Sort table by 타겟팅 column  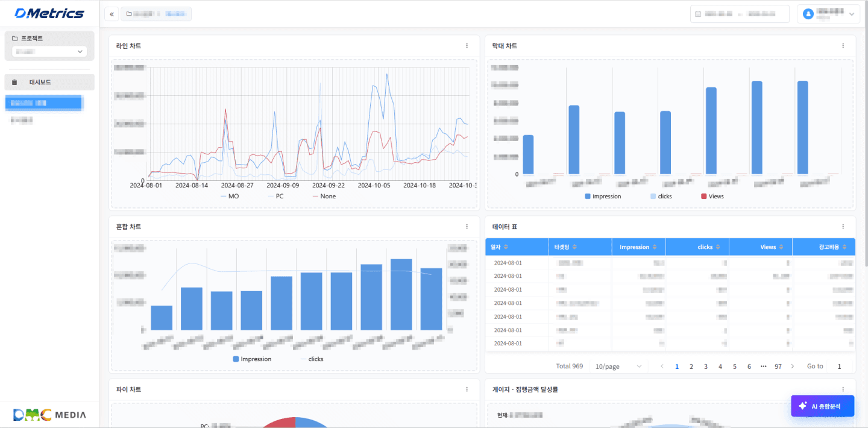click(x=574, y=247)
